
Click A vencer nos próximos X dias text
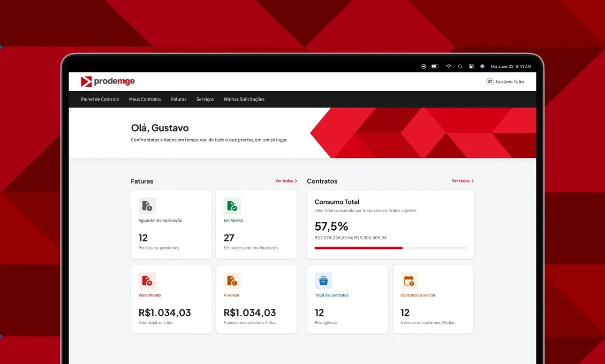pos(249,323)
